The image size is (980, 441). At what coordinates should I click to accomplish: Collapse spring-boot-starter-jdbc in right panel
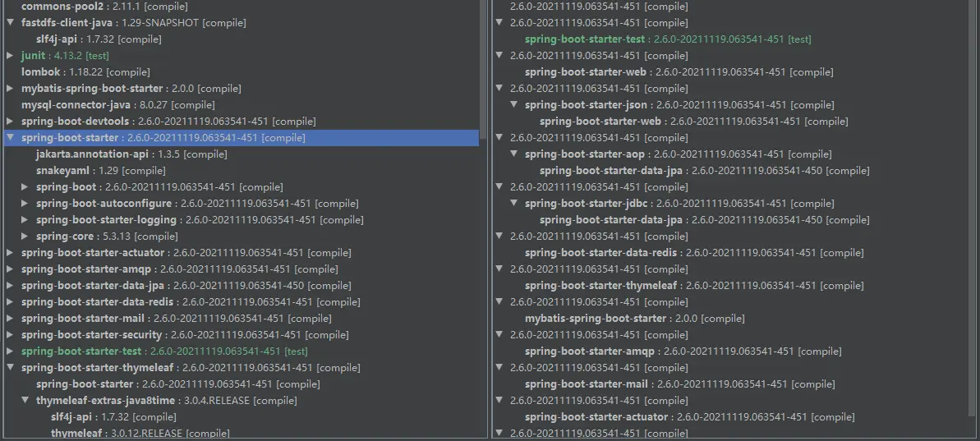[x=514, y=204]
